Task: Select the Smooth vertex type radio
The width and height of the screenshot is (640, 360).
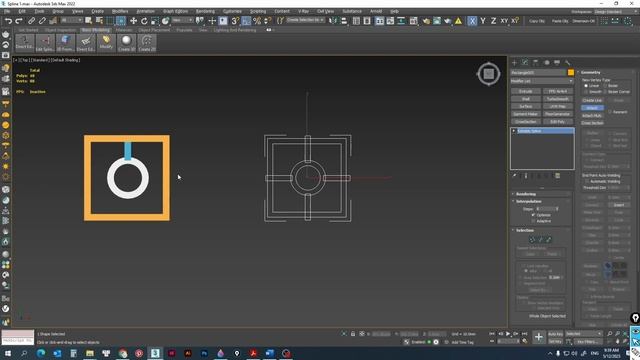Action: pyautogui.click(x=586, y=91)
